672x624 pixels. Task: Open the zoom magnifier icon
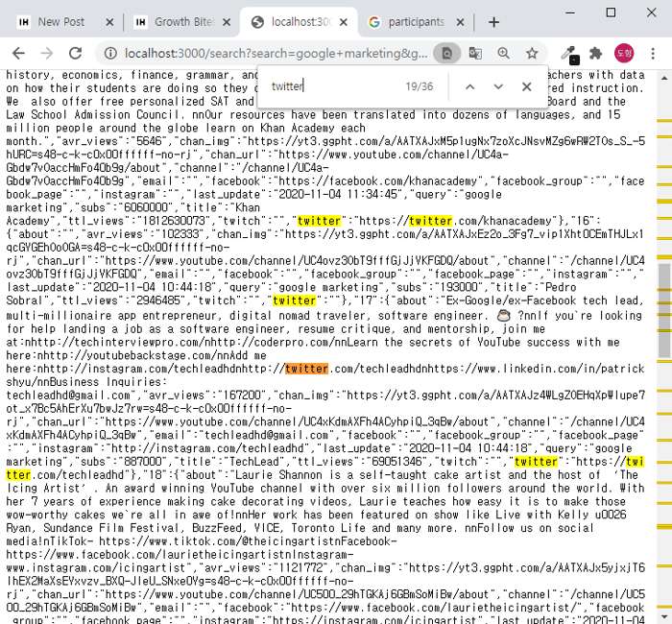504,54
